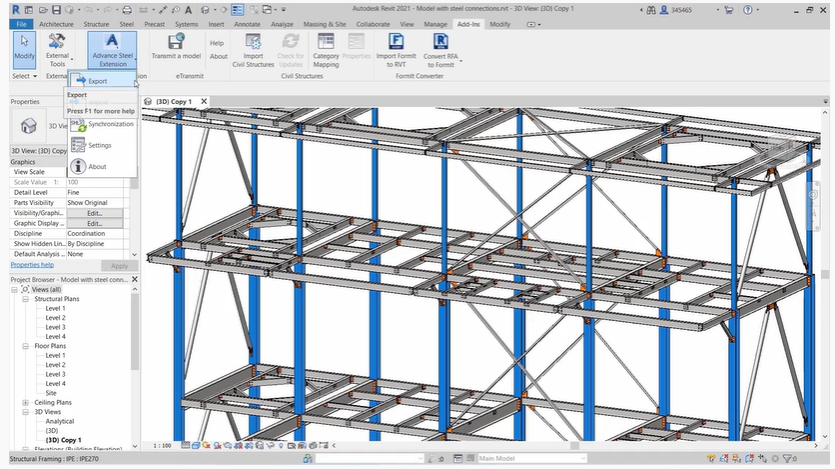
Task: Collapse the Structural Plans tree node
Action: pyautogui.click(x=25, y=299)
